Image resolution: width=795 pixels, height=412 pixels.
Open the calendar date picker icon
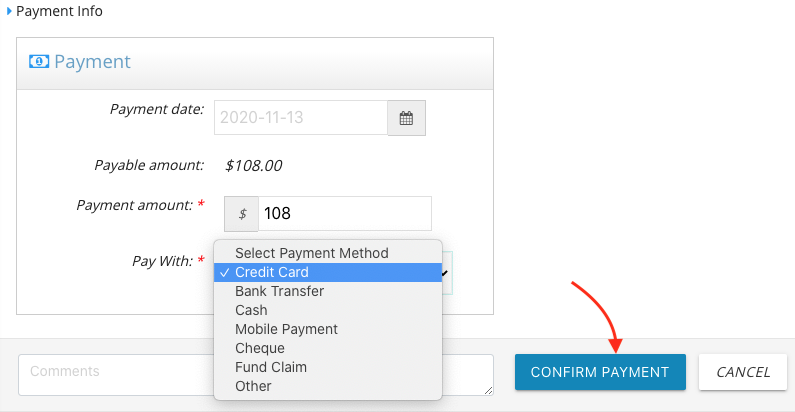click(x=406, y=118)
